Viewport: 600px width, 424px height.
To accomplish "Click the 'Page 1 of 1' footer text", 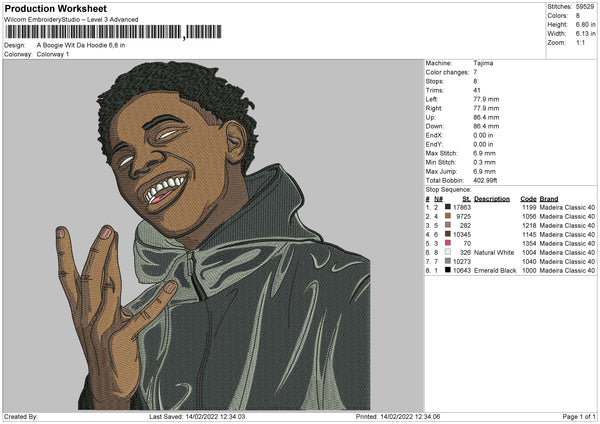I will [579, 416].
